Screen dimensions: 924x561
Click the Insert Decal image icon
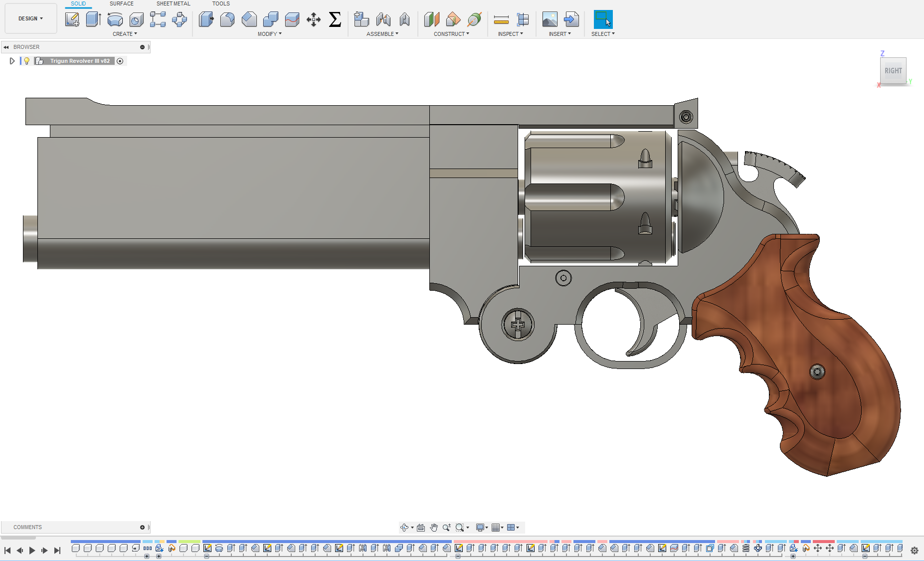[550, 19]
